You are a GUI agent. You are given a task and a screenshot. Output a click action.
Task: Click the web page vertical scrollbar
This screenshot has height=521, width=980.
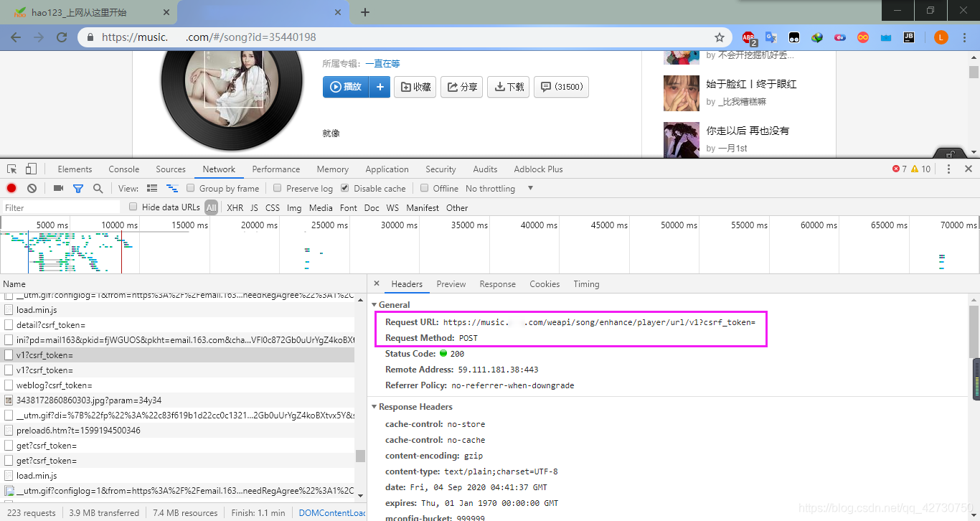click(x=974, y=72)
